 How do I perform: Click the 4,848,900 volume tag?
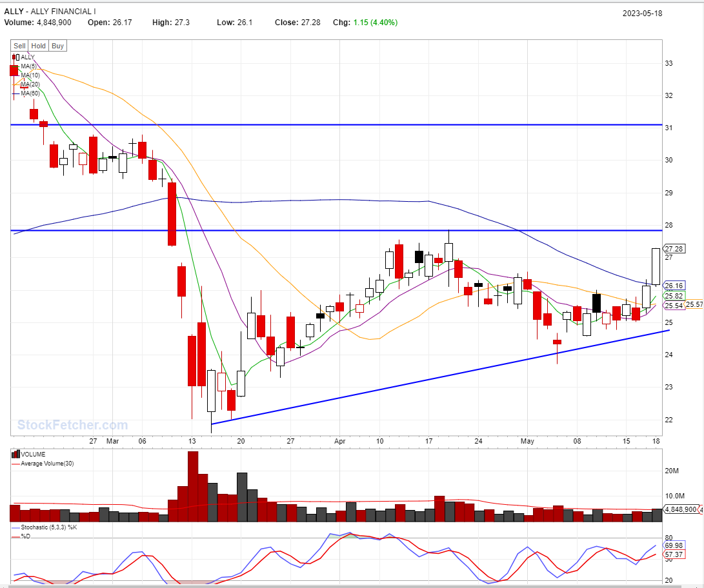(681, 509)
